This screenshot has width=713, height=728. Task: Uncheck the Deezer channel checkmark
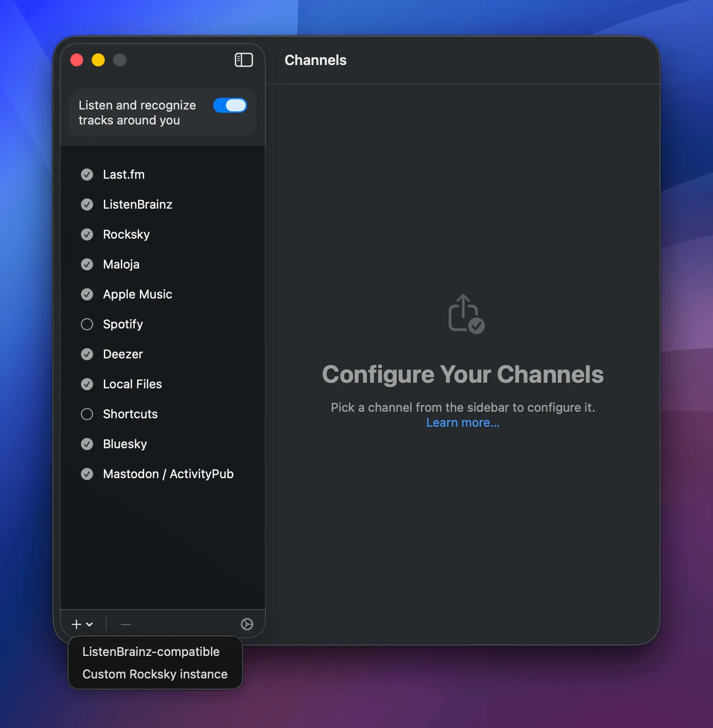pos(87,354)
